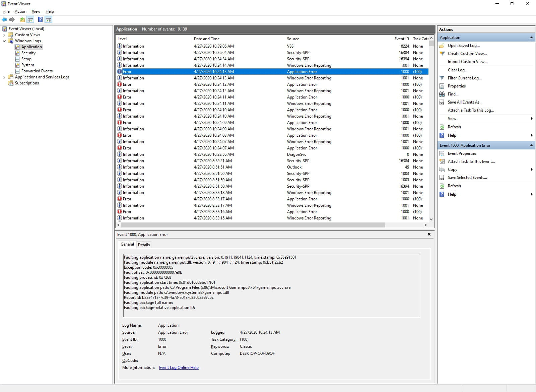
Task: Open Help submenu arrow under Event 1000 actions
Action: [532, 194]
